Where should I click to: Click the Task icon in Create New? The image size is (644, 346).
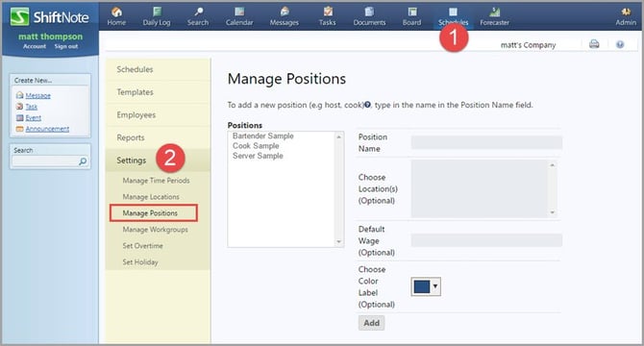click(x=19, y=107)
